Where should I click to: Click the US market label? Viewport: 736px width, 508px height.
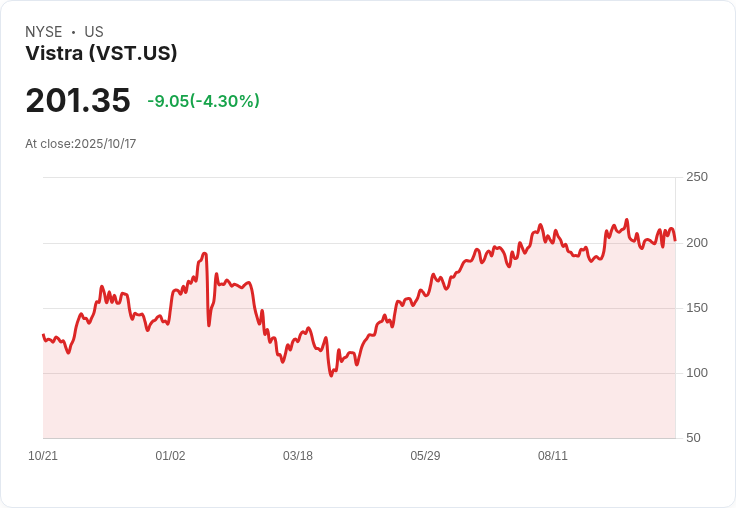point(94,32)
